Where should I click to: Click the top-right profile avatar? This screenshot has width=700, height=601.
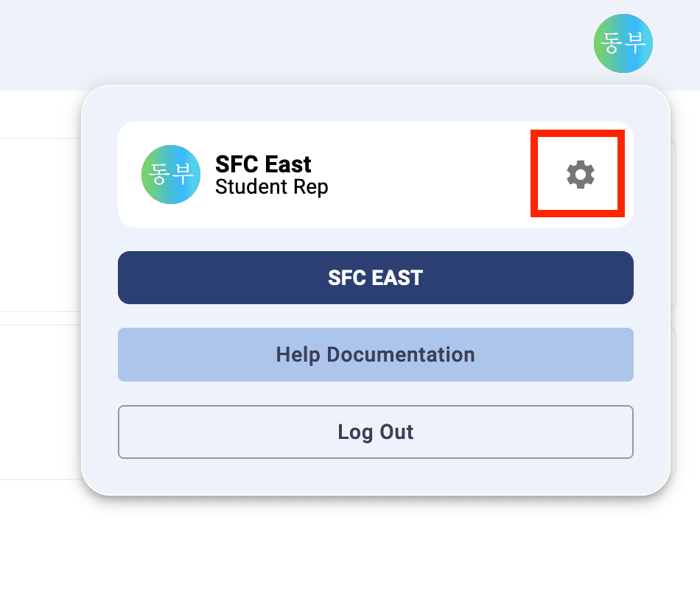[623, 43]
